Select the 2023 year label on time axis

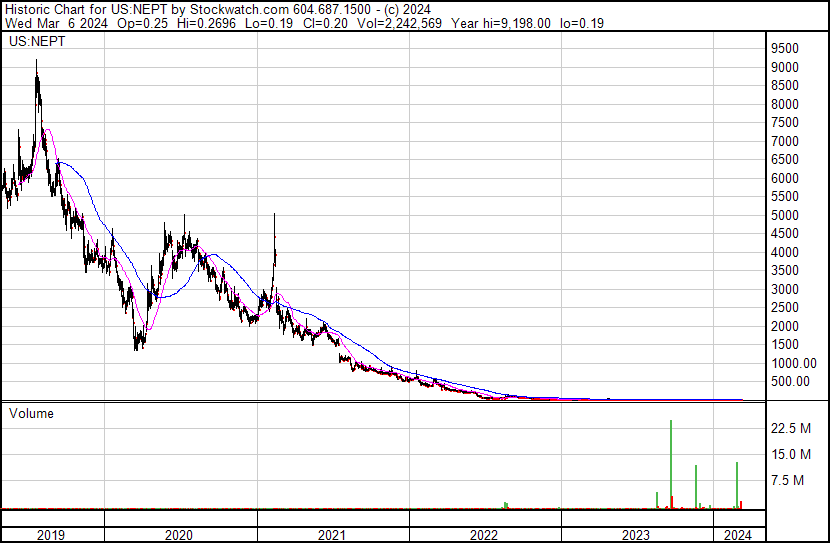click(636, 535)
